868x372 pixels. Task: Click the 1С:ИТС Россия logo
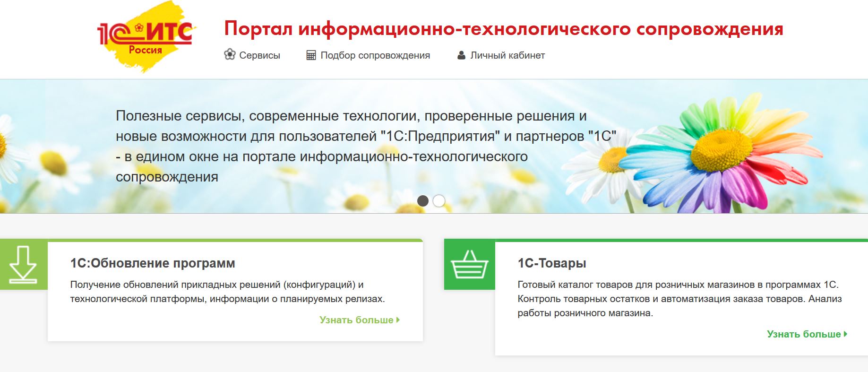tap(146, 36)
